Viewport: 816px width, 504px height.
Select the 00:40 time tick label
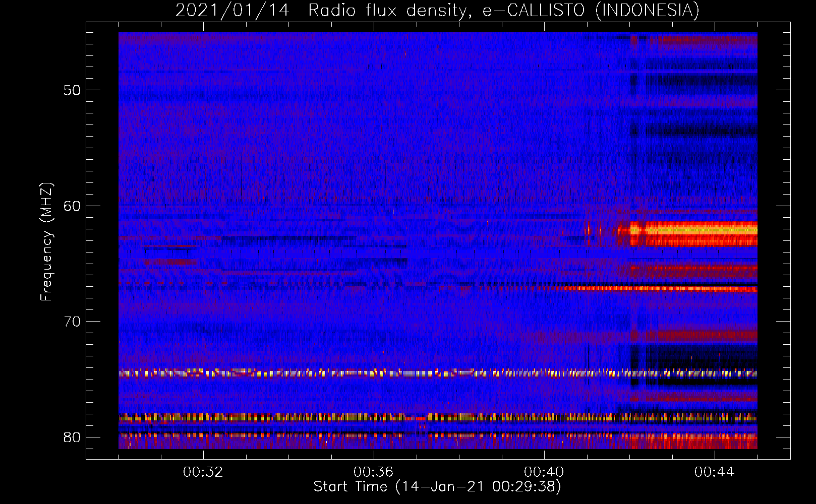(544, 472)
